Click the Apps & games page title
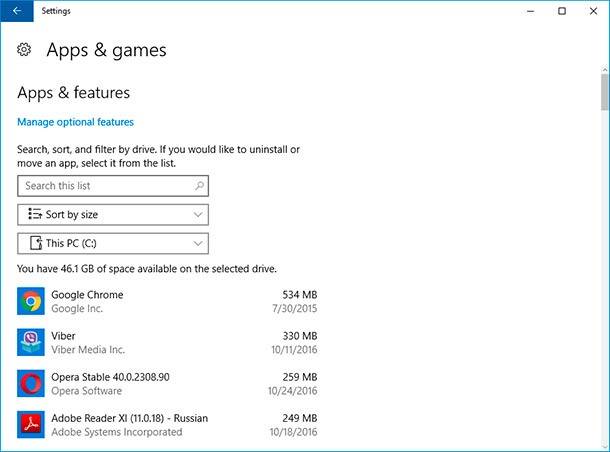 (x=106, y=50)
